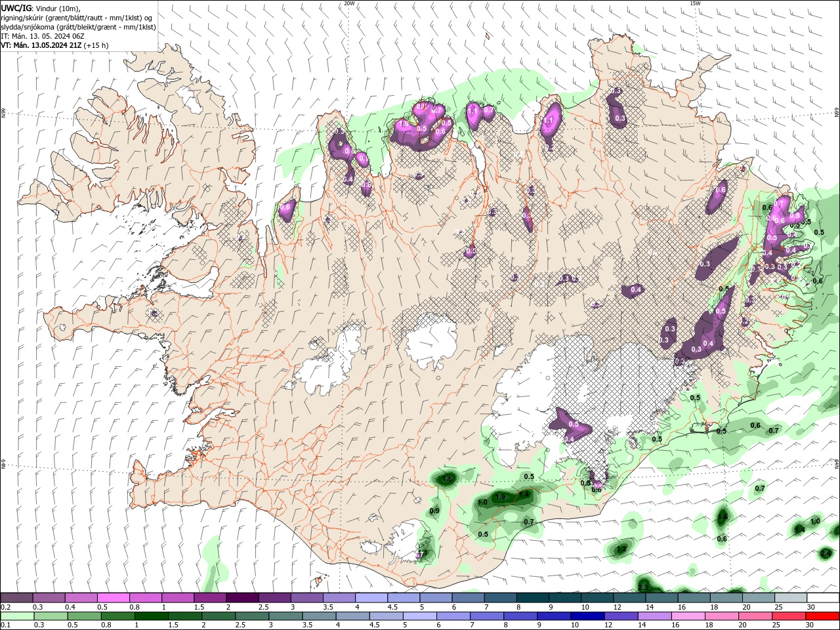The width and height of the screenshot is (840, 630).
Task: Click the dark green rain-scale swatch at 1
Action: click(x=151, y=616)
